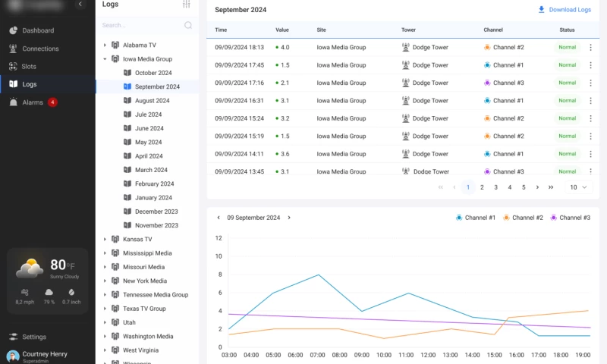Select October 2024 log

[x=153, y=73]
